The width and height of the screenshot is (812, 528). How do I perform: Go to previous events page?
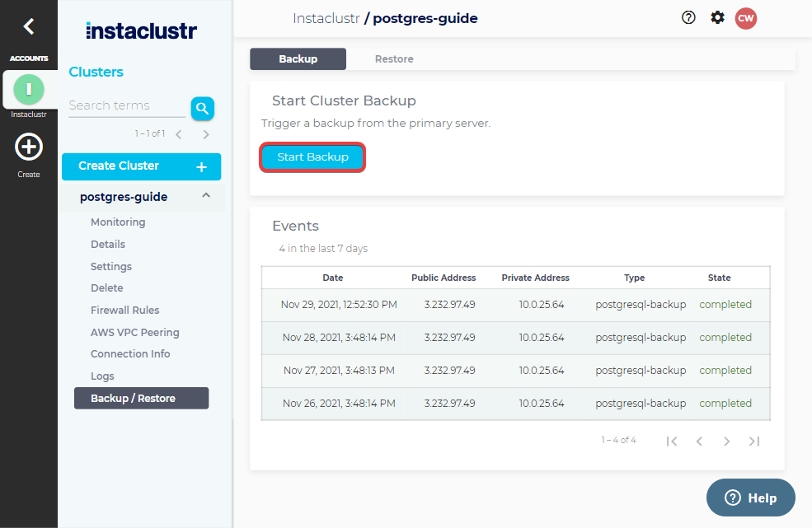tap(699, 441)
